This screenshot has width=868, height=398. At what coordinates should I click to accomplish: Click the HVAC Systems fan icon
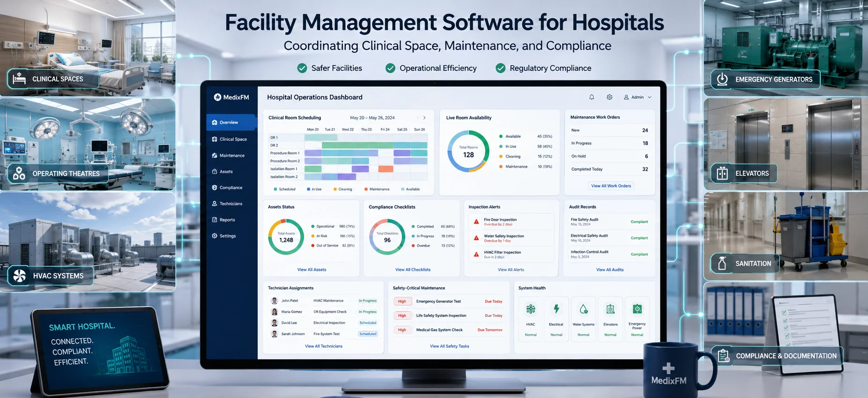tap(20, 276)
